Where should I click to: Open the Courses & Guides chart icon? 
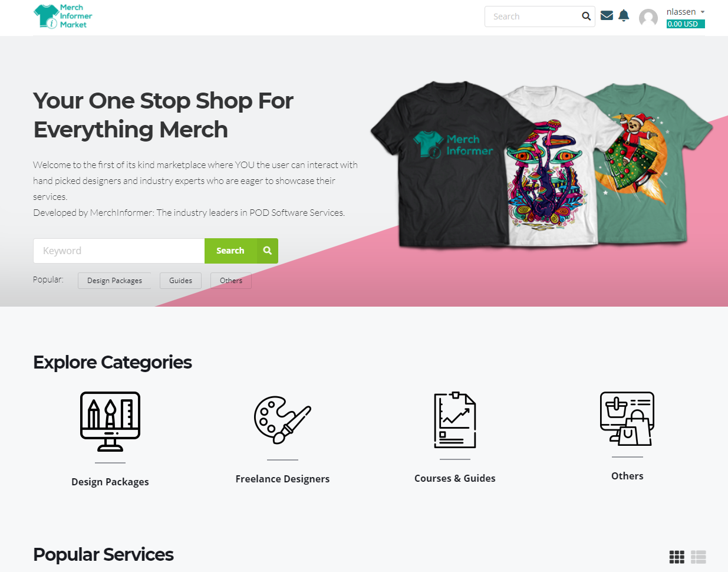(455, 420)
